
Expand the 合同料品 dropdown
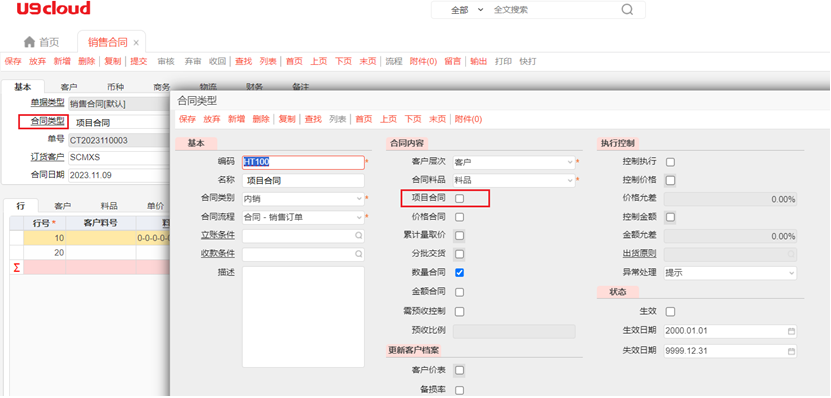click(570, 180)
